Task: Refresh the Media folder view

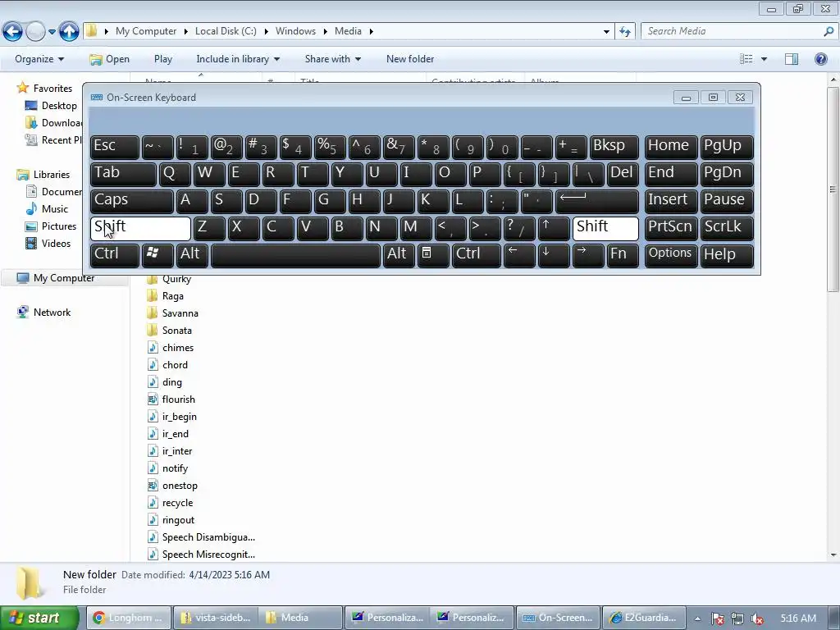Action: click(624, 32)
